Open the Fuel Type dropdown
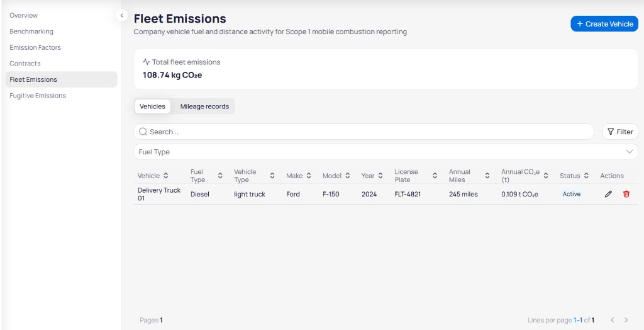 point(386,152)
